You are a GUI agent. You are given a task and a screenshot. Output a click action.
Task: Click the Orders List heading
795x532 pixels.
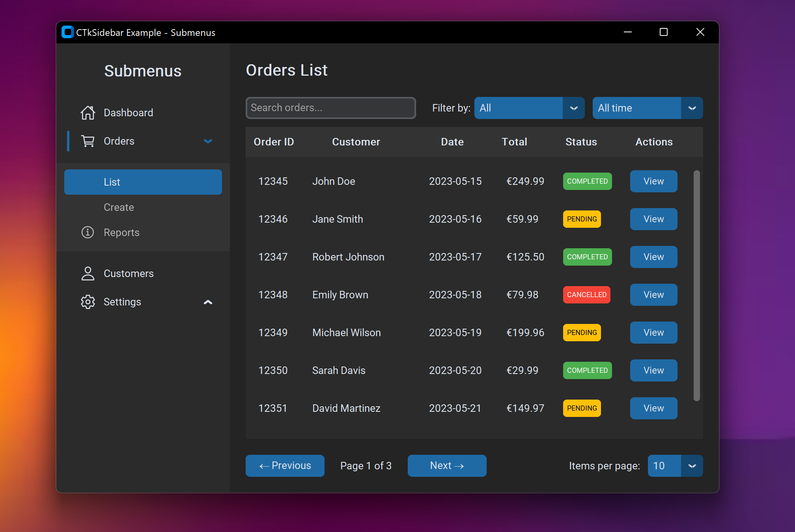287,70
